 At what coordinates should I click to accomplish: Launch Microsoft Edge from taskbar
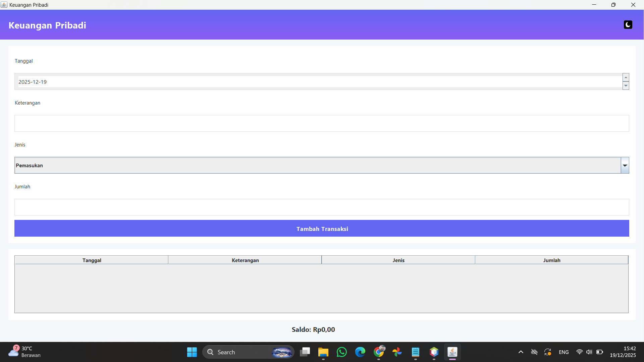(360, 352)
